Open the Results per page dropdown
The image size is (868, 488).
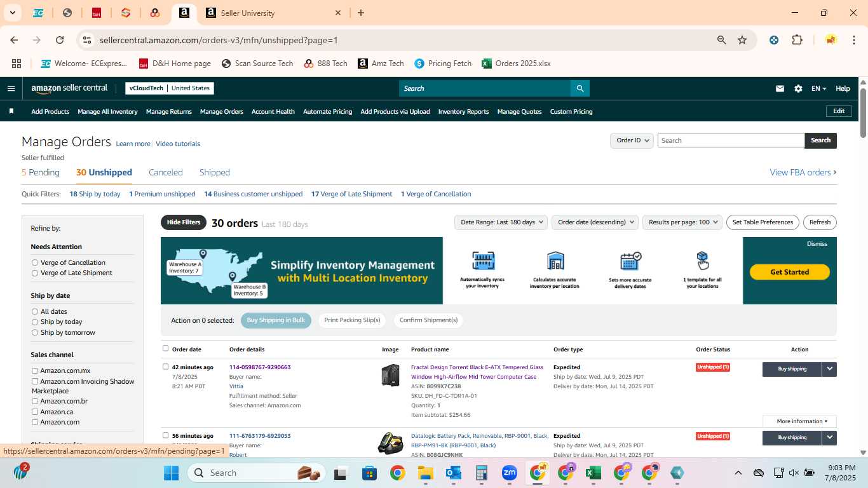(x=682, y=222)
